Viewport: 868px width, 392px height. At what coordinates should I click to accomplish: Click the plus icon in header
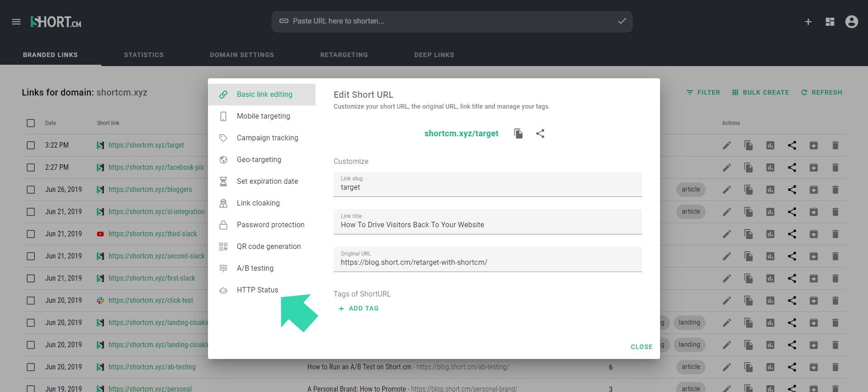(x=808, y=22)
